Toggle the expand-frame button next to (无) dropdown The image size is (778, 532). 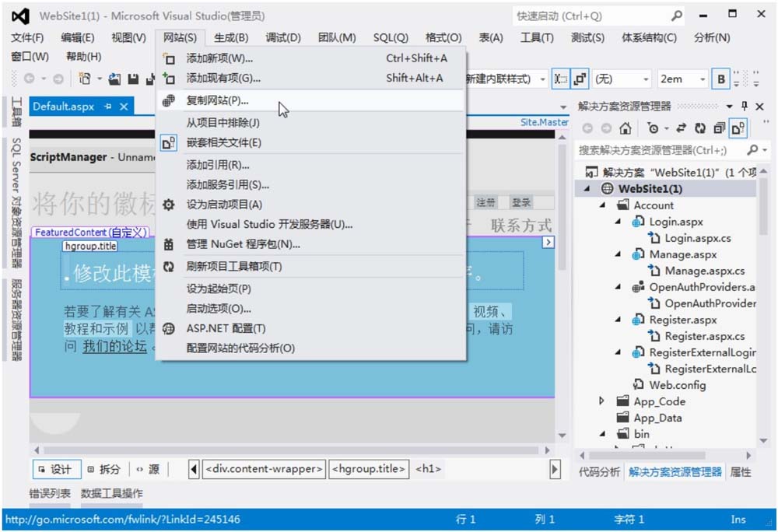click(580, 79)
